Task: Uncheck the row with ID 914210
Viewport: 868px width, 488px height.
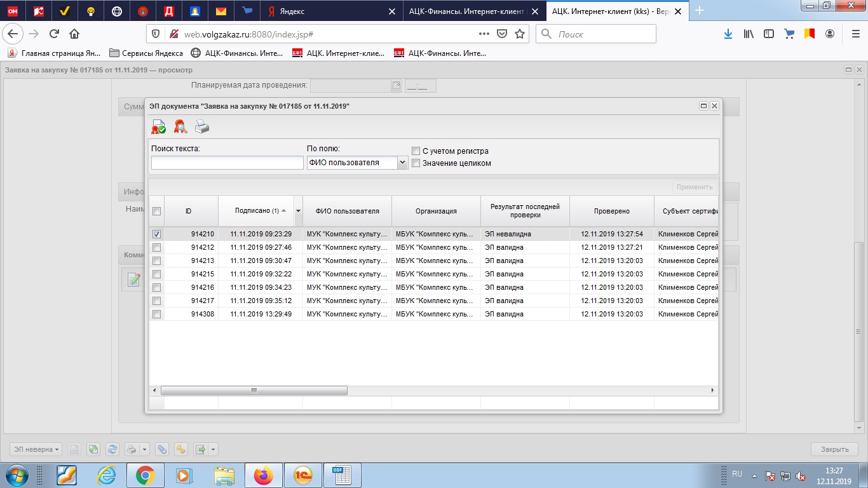Action: (x=157, y=234)
